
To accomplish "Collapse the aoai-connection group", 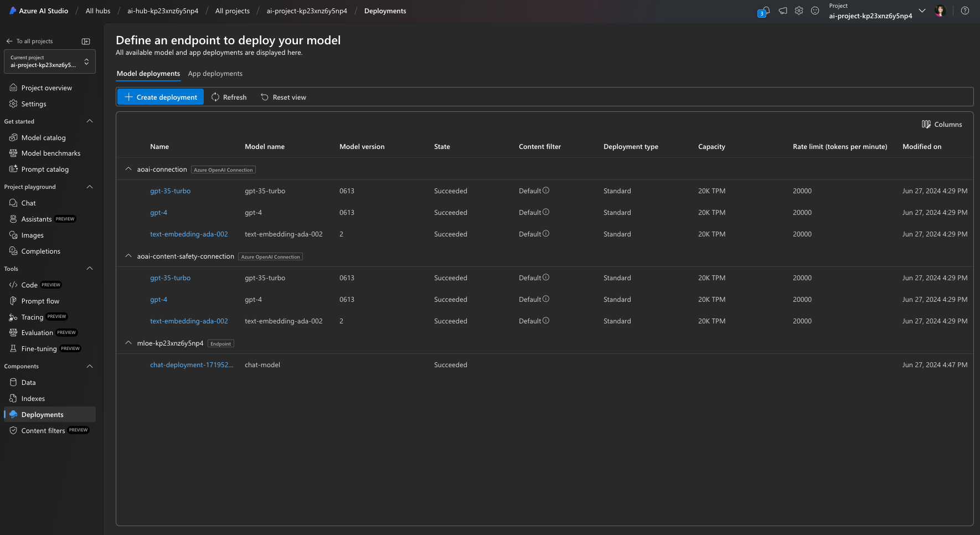I will (x=128, y=169).
